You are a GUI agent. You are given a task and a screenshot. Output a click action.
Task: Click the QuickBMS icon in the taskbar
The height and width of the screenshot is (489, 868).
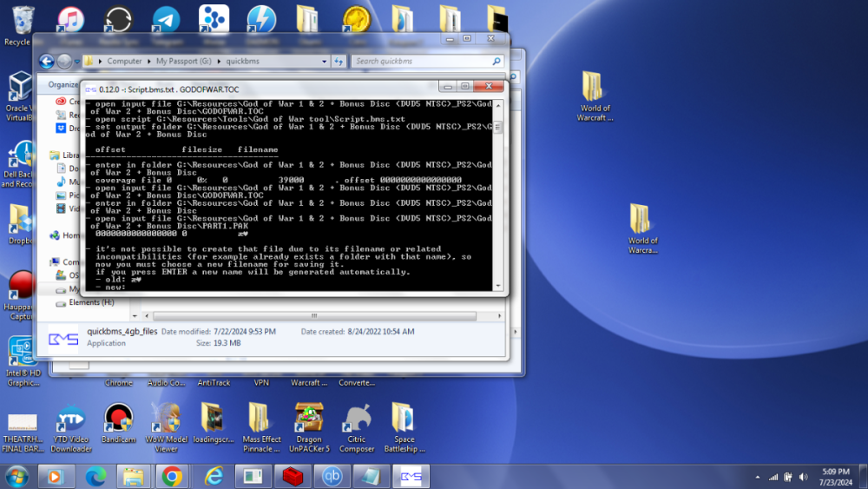click(x=411, y=476)
